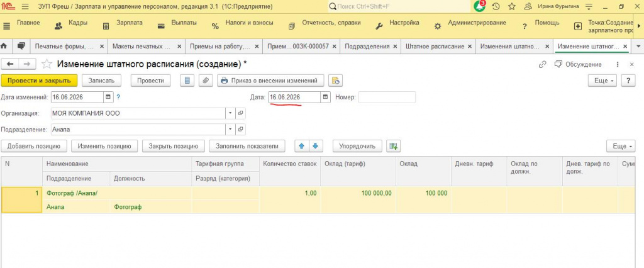This screenshot has height=268, width=644.
Task: Open top Еще dropdown menu
Action: [603, 81]
